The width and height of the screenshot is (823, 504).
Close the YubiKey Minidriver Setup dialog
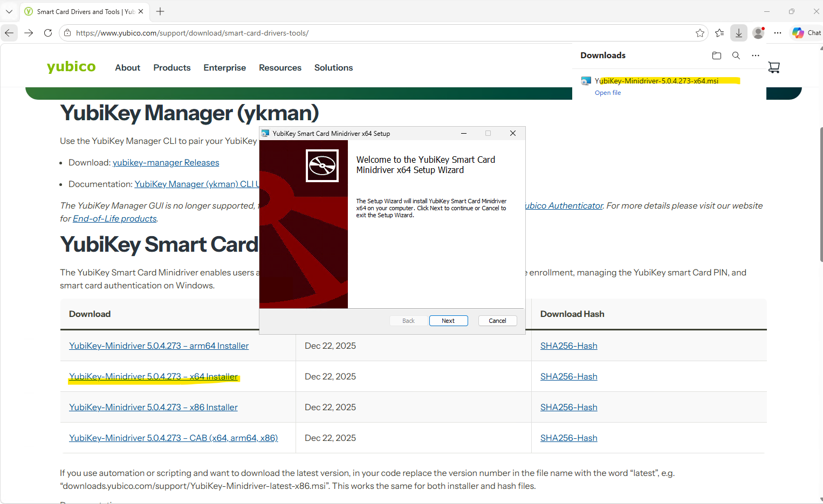click(x=513, y=133)
